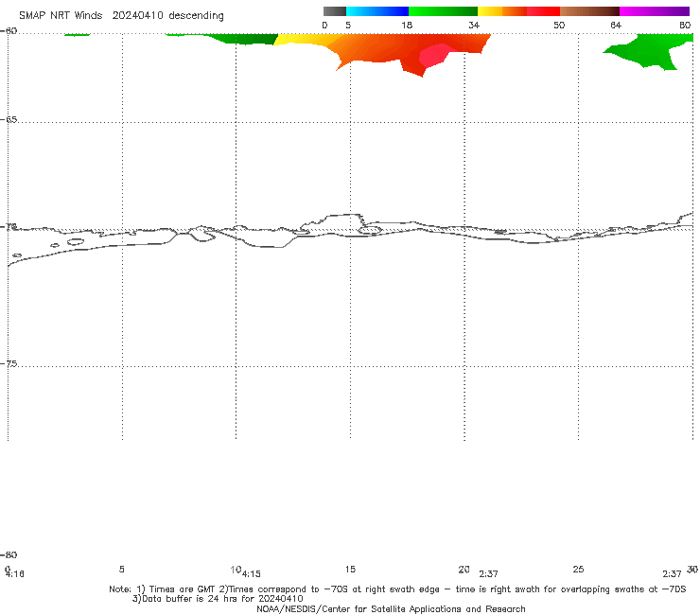Click the color bar label "64"
Image resolution: width=700 pixels, height=615 pixels.
coord(616,25)
